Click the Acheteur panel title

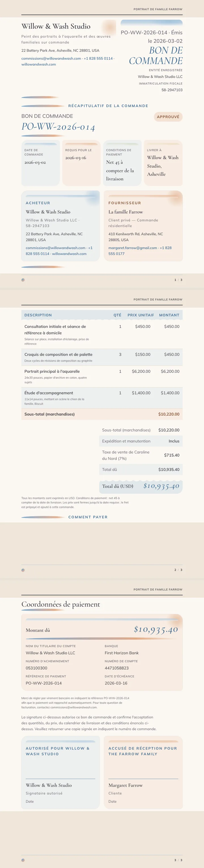(x=38, y=203)
